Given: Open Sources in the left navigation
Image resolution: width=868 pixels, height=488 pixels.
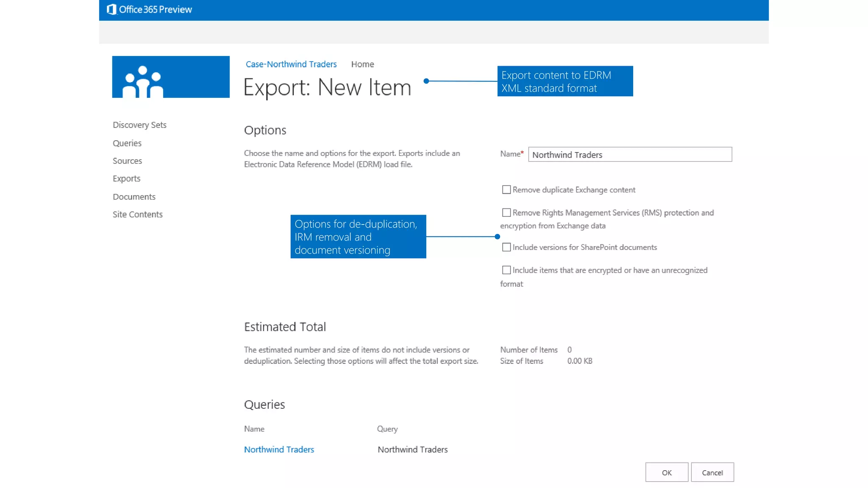Looking at the screenshot, I should 127,161.
